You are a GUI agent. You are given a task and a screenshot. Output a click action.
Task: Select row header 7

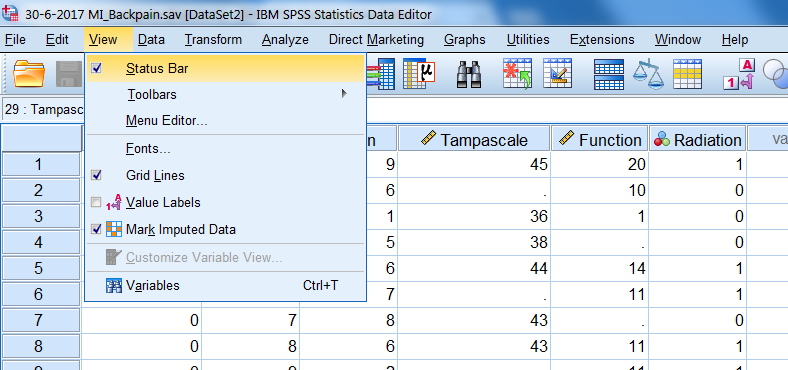tap(41, 321)
